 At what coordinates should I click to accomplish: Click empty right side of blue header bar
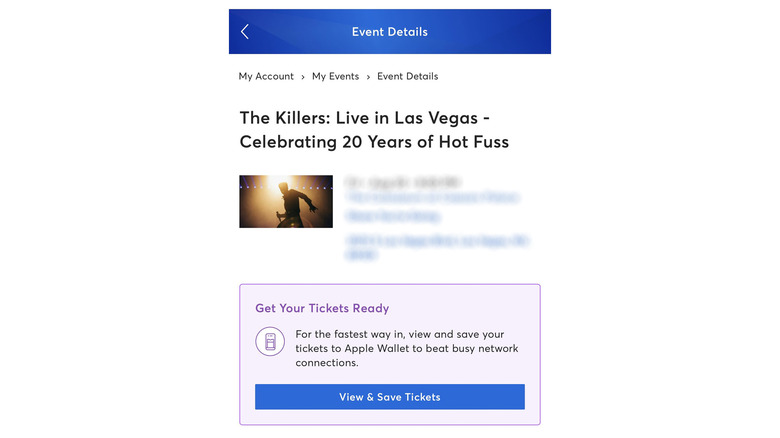point(500,32)
